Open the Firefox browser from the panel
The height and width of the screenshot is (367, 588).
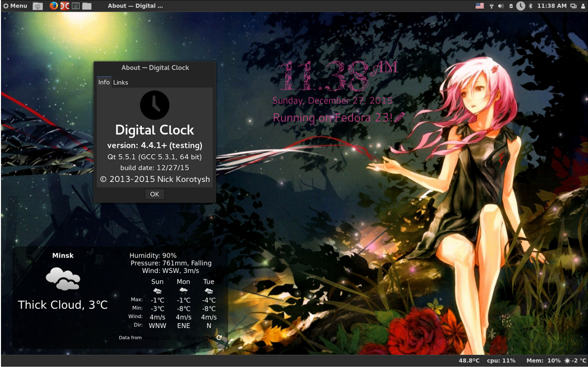click(x=54, y=6)
